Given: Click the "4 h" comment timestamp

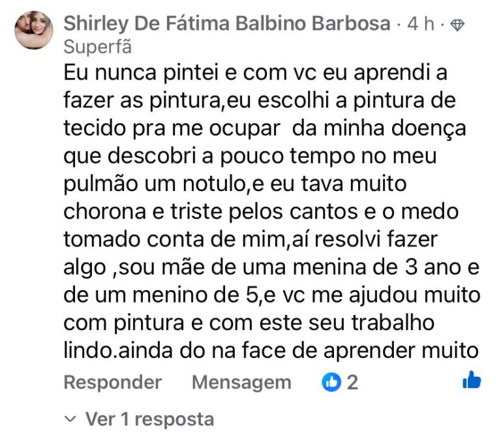Looking at the screenshot, I should click(421, 25).
